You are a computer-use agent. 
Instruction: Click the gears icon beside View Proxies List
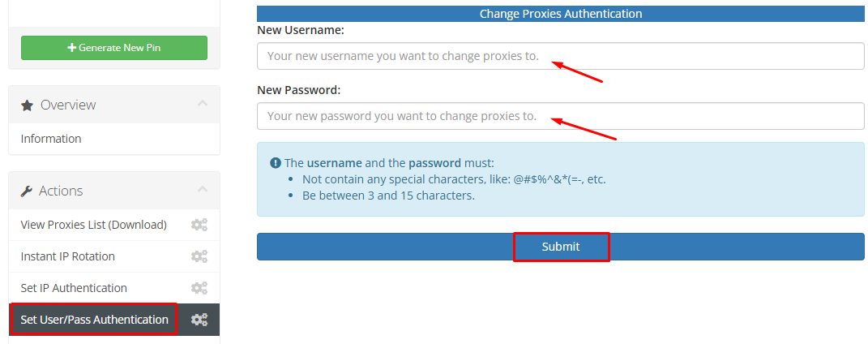tap(199, 225)
